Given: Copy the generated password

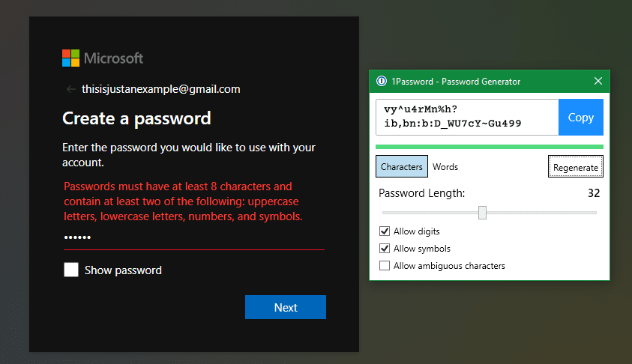Looking at the screenshot, I should tap(581, 117).
